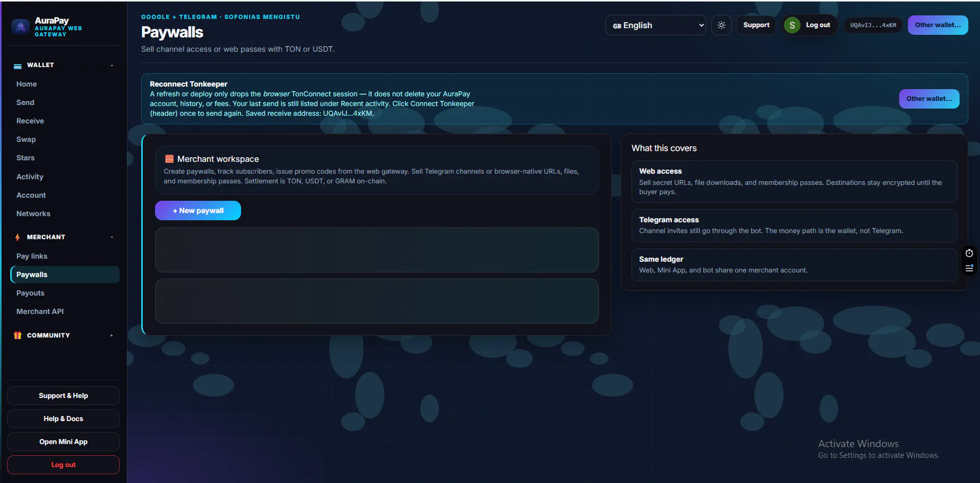
Task: Open Help & Docs
Action: coord(63,419)
